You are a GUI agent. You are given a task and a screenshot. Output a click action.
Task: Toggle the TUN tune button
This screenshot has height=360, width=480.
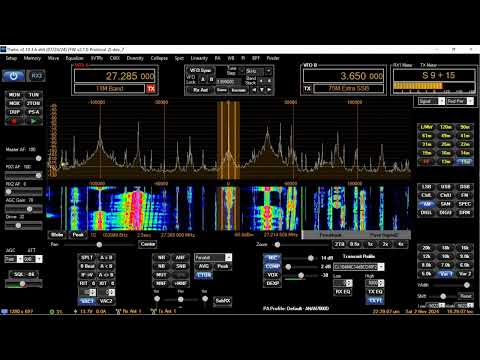[34, 95]
